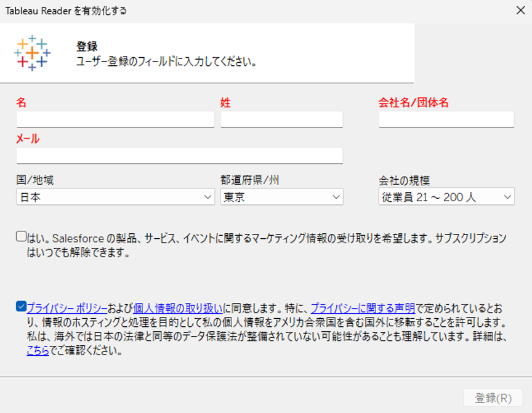
Task: Open the 国/地域 dropdown showing 日本
Action: pos(115,197)
